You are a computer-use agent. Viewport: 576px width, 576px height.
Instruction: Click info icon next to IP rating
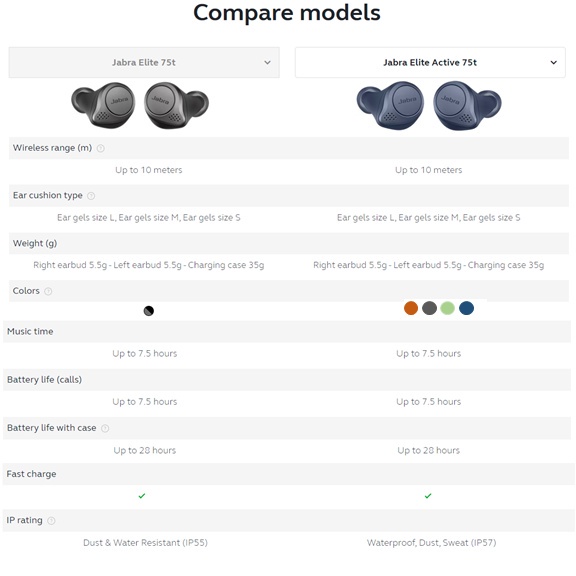[x=51, y=521]
